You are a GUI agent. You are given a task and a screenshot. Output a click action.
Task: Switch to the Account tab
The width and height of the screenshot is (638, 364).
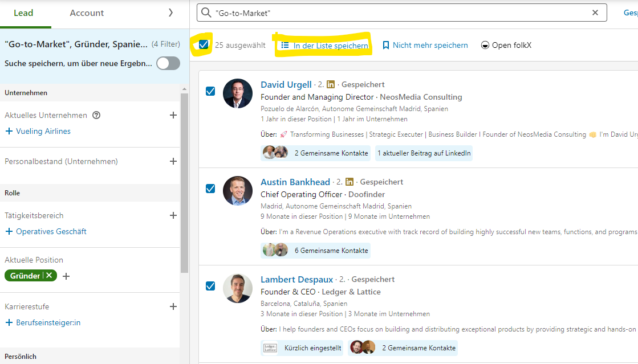click(87, 13)
